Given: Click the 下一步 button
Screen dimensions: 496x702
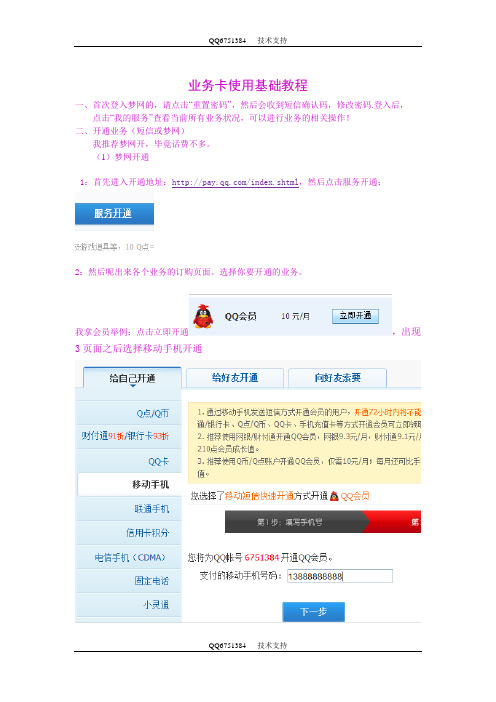Looking at the screenshot, I should pyautogui.click(x=313, y=612).
